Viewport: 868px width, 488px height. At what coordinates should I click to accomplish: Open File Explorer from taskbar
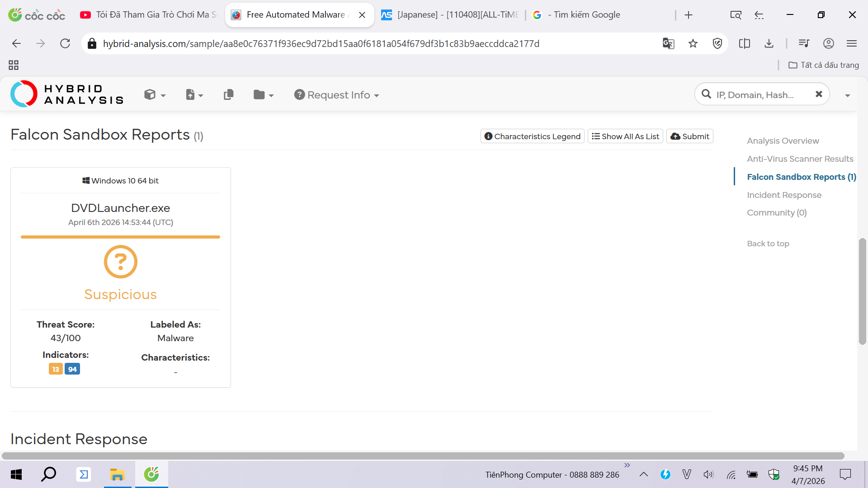point(117,474)
